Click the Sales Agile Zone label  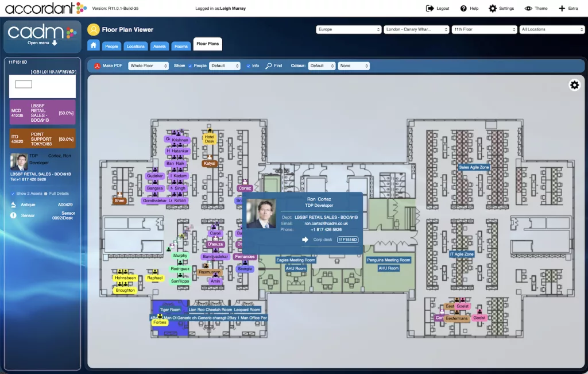click(474, 167)
